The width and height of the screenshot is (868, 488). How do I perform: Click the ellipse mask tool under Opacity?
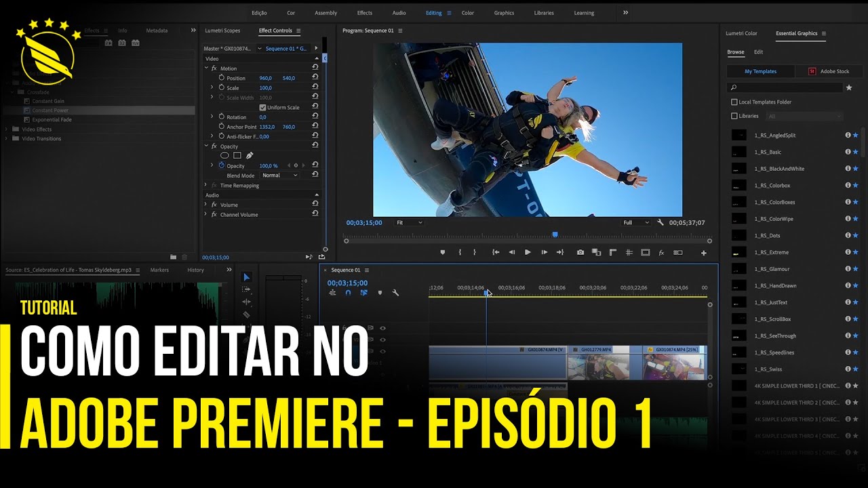[x=224, y=155]
